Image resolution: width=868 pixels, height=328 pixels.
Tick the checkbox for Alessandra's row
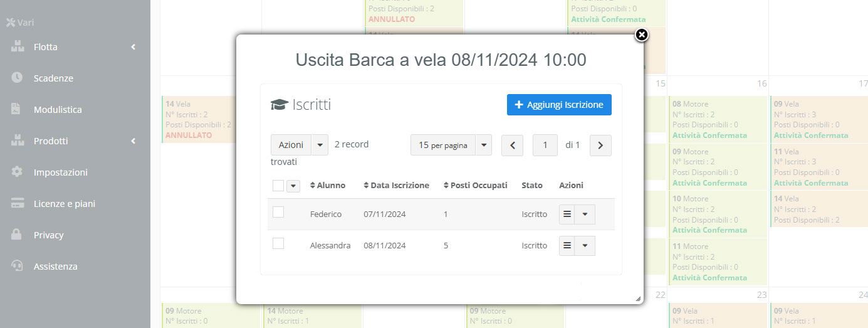[x=278, y=243]
